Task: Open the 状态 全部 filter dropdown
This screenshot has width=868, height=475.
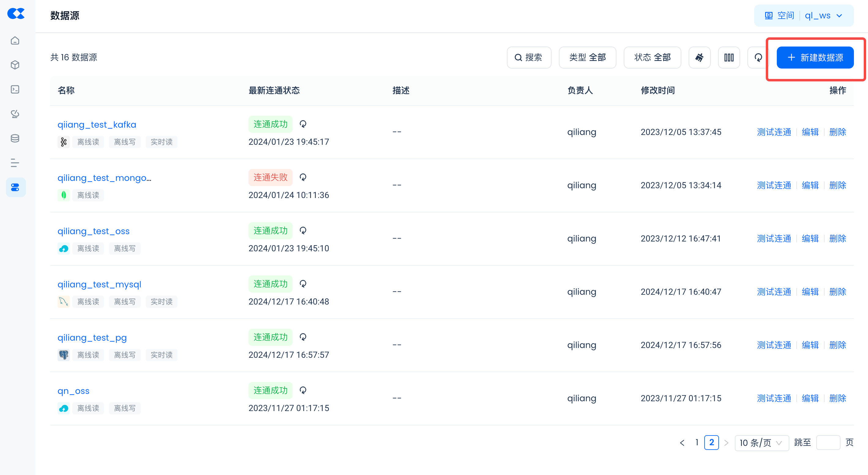Action: [652, 58]
